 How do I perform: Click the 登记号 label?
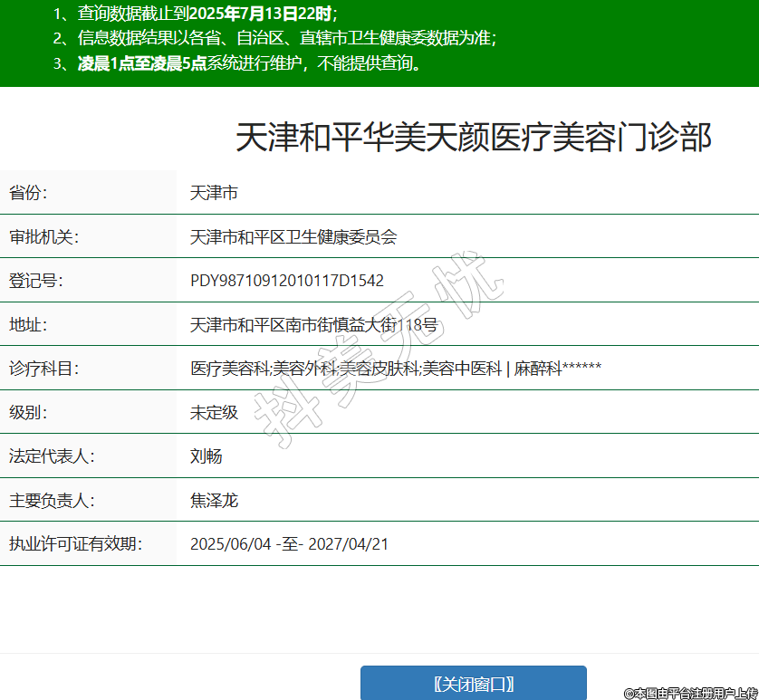pyautogui.click(x=36, y=281)
